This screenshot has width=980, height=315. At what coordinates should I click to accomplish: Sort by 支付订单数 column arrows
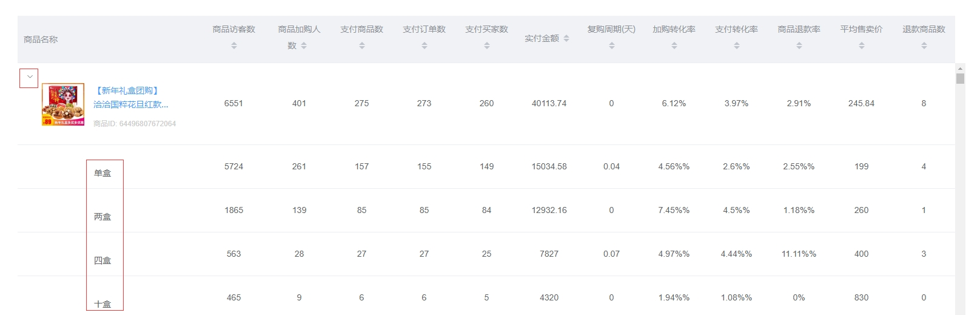pyautogui.click(x=425, y=46)
